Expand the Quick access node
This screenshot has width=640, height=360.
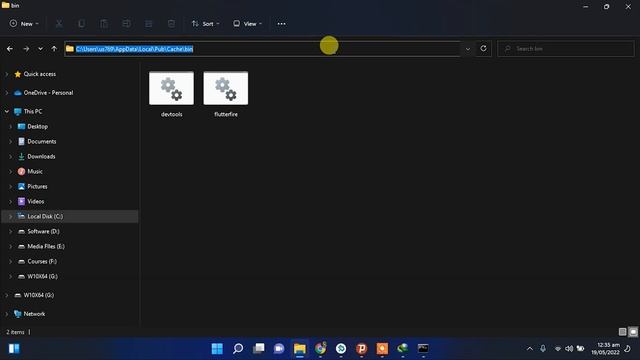coord(7,74)
